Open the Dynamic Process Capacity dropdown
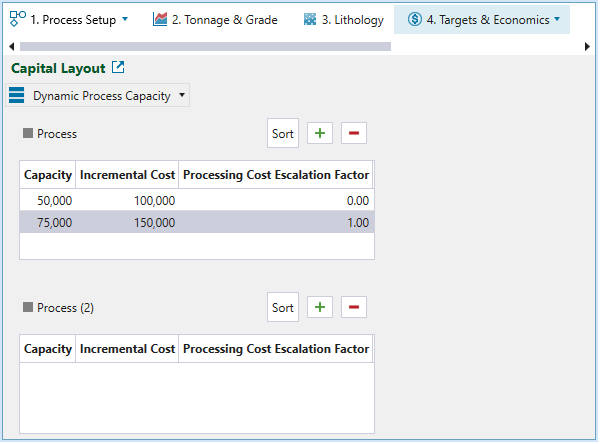 pyautogui.click(x=108, y=96)
